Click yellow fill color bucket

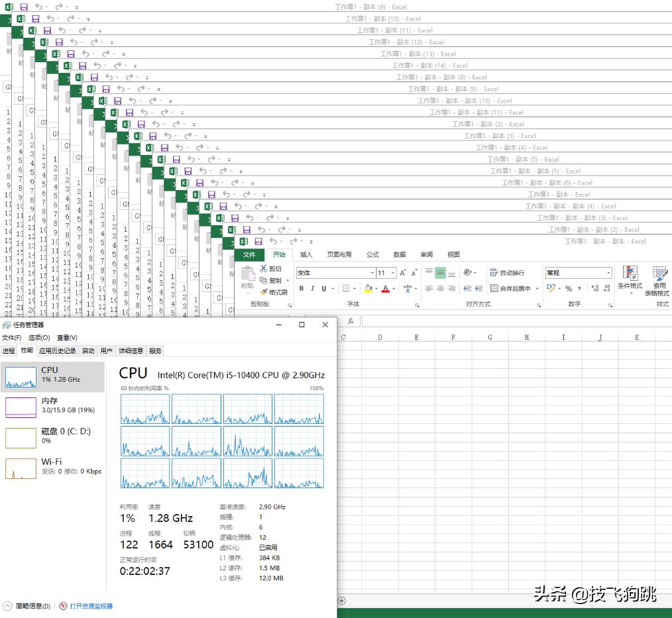pyautogui.click(x=368, y=288)
